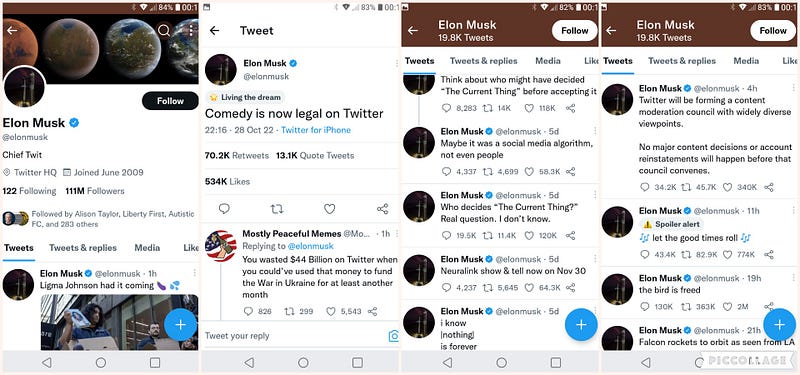Image resolution: width=800 pixels, height=375 pixels.
Task: Like the Neuralink show & tell tweet
Action: 529,288
